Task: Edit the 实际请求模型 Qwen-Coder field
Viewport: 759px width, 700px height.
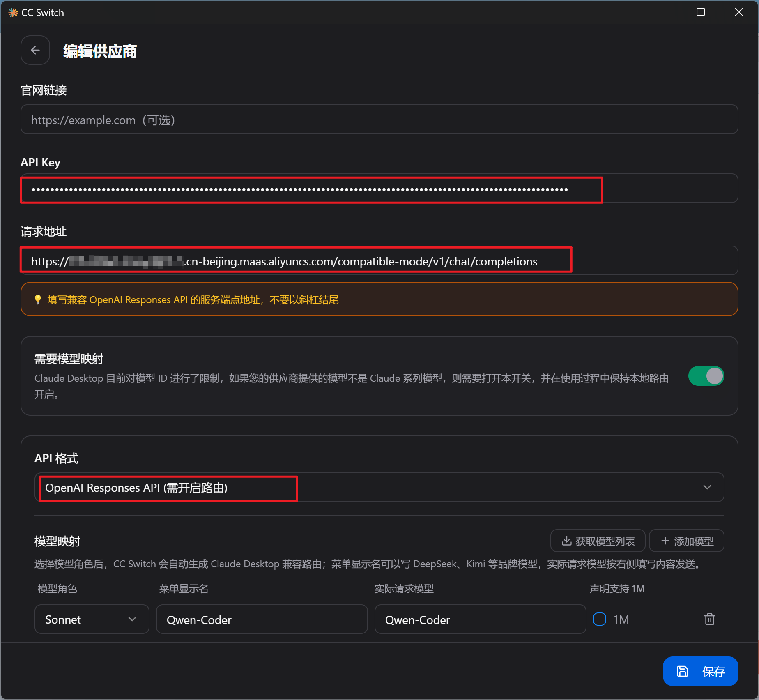Action: tap(480, 619)
